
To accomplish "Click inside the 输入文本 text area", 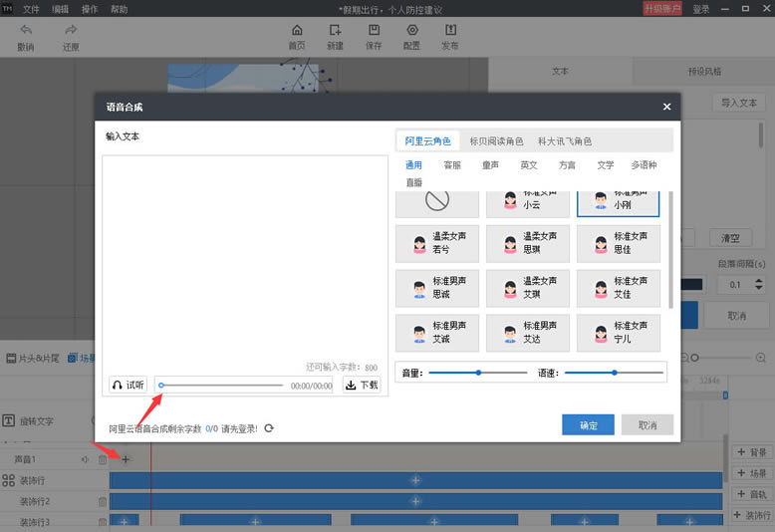I will (x=244, y=259).
